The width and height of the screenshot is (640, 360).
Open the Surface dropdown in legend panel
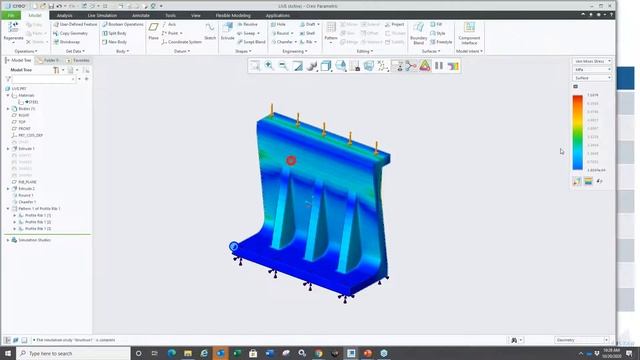tap(592, 78)
